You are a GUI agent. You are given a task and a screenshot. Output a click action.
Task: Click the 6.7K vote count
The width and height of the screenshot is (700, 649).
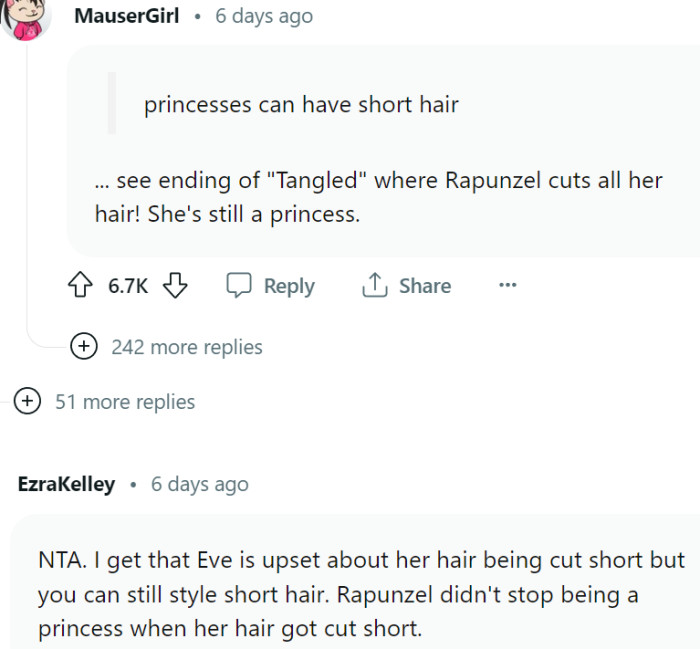pos(128,286)
